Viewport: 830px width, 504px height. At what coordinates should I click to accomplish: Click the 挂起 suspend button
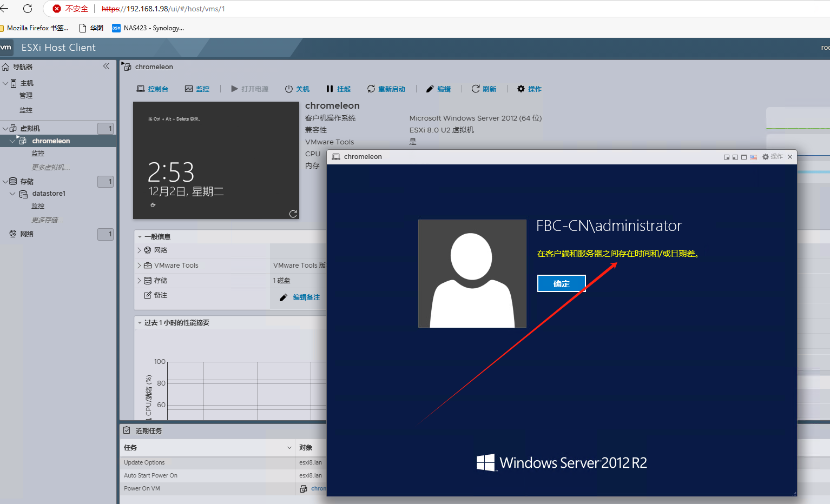(338, 89)
